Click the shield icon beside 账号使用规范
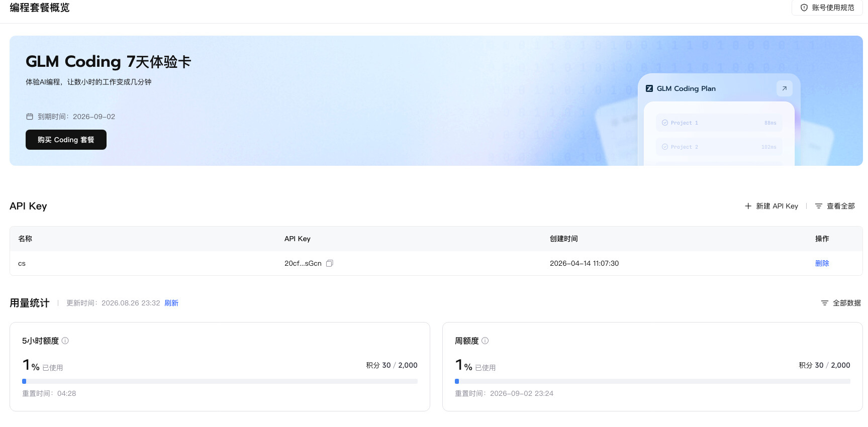The image size is (868, 427). tap(804, 8)
